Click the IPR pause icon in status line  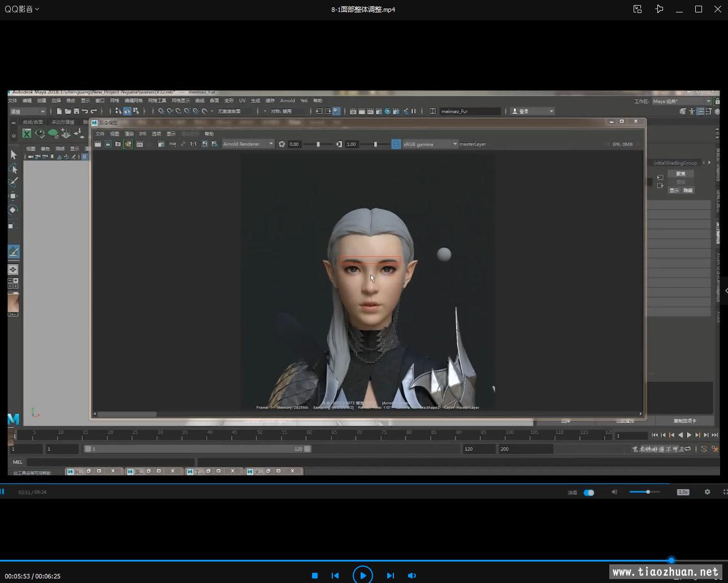[414, 111]
